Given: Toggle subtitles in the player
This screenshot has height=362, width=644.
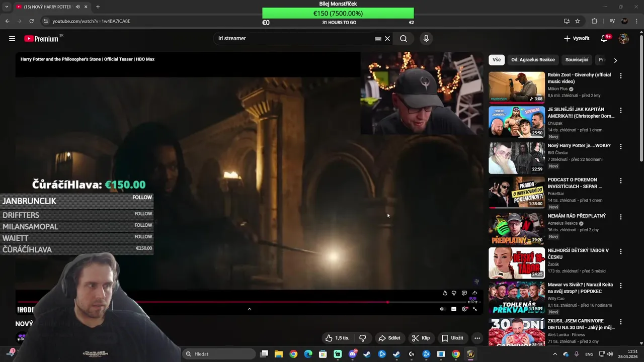Looking at the screenshot, I should pos(454,309).
